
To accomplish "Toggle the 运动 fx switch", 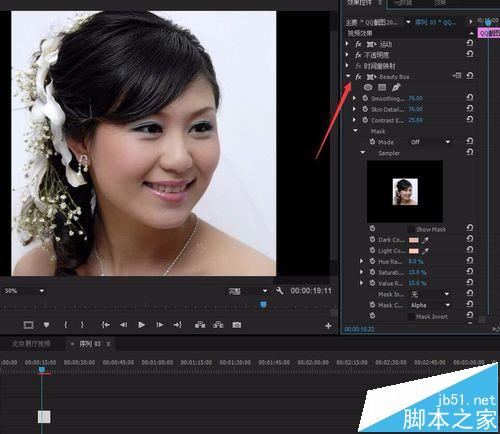I will pos(358,44).
